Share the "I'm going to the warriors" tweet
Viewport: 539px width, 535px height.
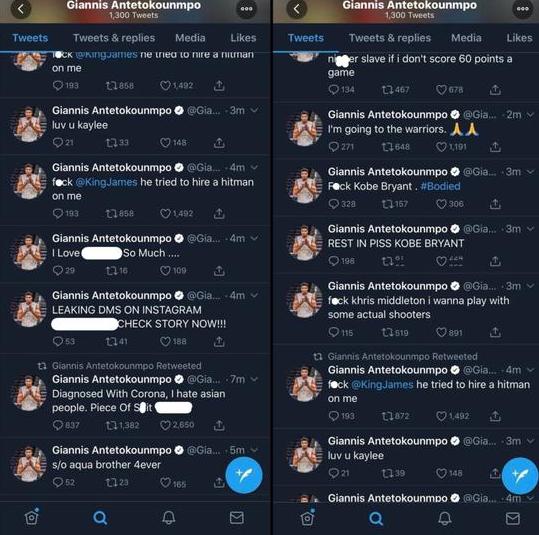tap(495, 147)
